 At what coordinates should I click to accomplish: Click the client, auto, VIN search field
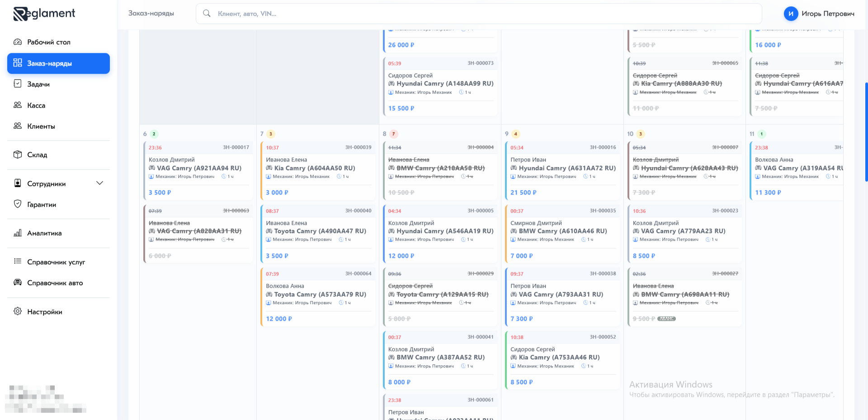pyautogui.click(x=479, y=14)
